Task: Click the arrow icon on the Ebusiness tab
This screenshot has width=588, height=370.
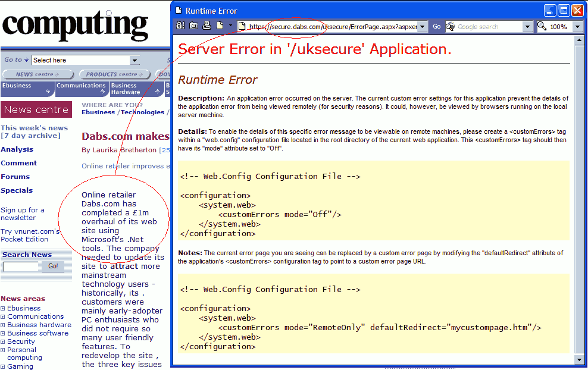Action: pos(48,92)
